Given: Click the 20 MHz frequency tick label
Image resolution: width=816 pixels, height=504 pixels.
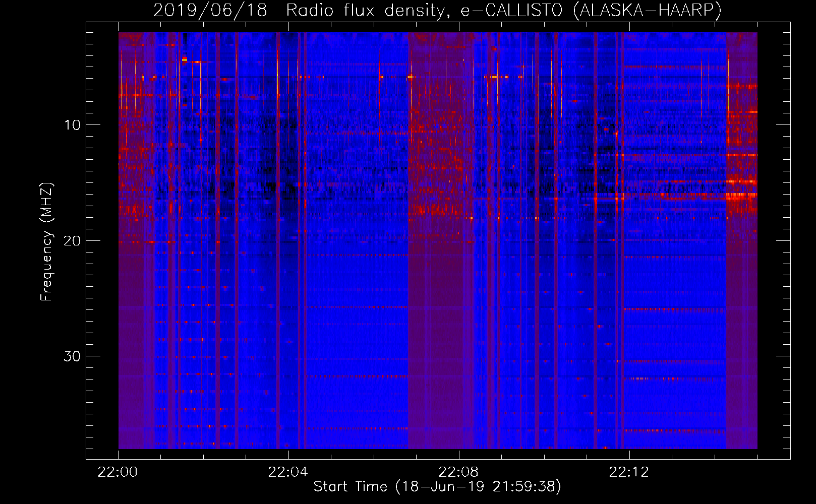Looking at the screenshot, I should coord(72,241).
